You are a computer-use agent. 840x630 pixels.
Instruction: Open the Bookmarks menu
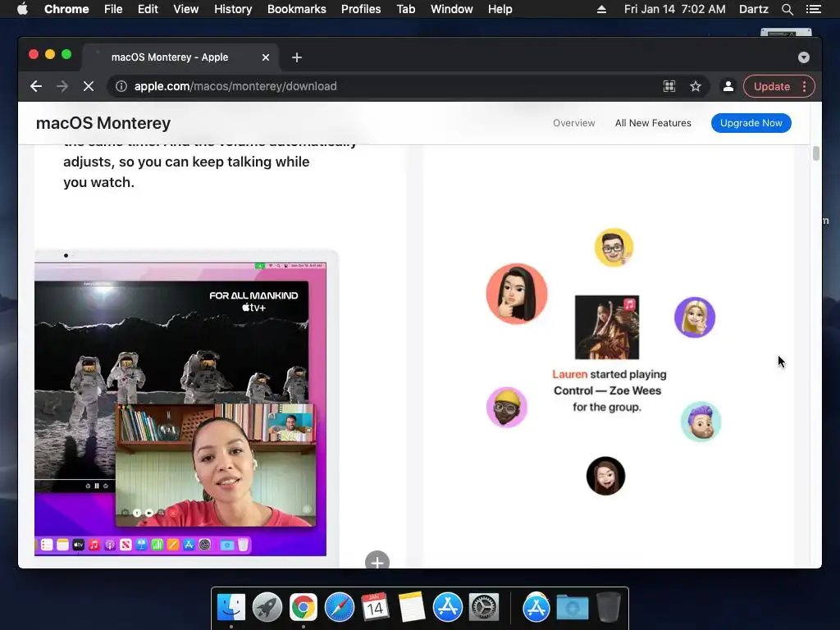click(297, 9)
